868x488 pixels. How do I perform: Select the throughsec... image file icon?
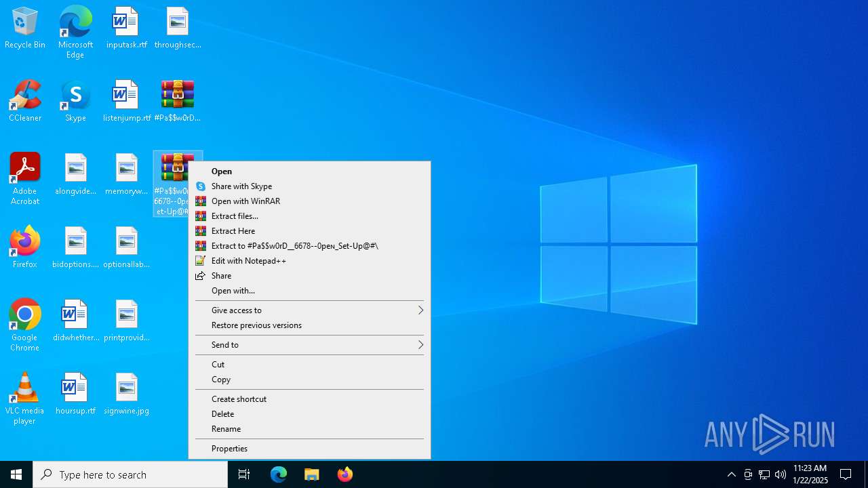178,28
